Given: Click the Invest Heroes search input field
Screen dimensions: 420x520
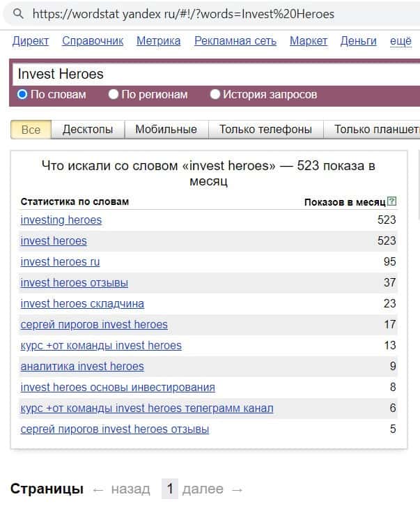Looking at the screenshot, I should click(x=209, y=74).
